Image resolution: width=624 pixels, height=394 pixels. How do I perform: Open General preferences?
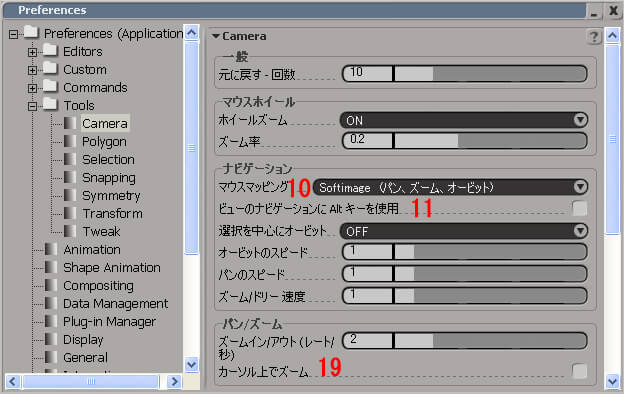(x=85, y=357)
